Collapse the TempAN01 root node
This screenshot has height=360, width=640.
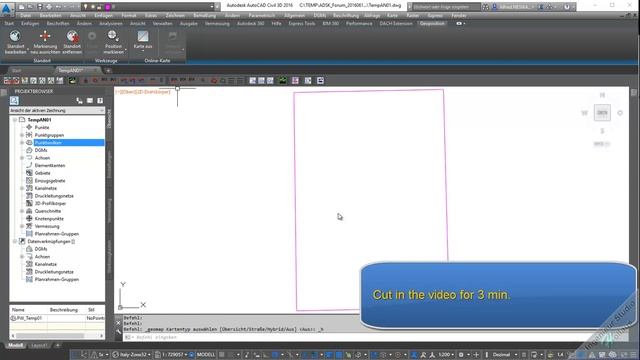[15, 120]
